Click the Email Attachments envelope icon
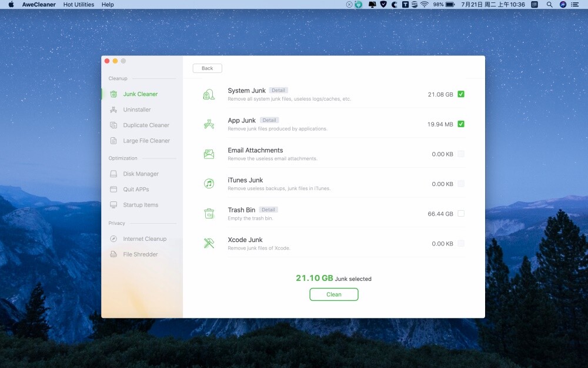 [x=209, y=154]
